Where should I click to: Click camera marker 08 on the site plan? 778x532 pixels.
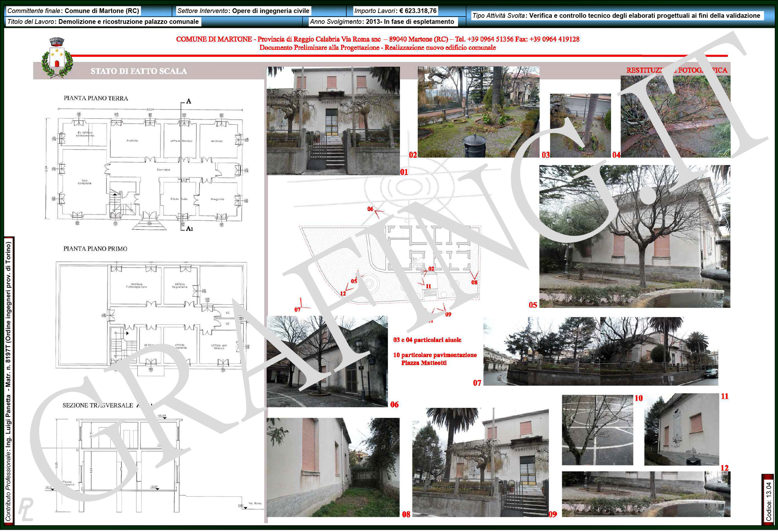(474, 282)
